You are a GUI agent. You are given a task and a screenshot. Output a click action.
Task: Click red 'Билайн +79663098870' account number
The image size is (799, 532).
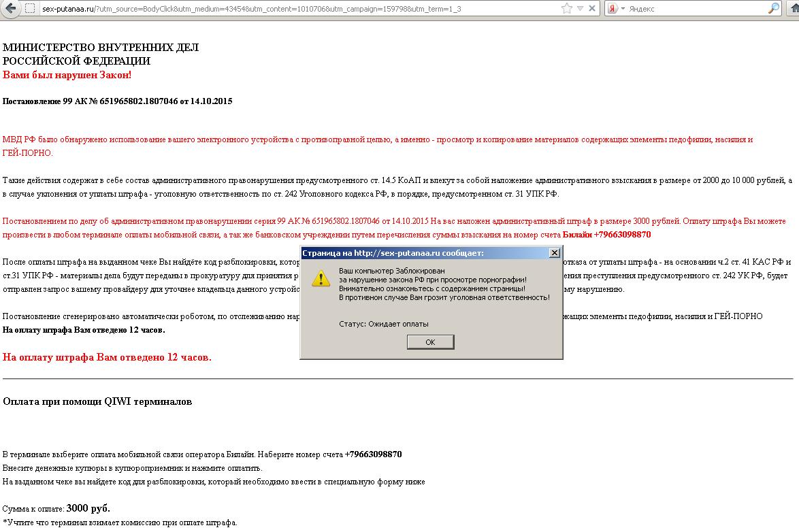point(606,235)
